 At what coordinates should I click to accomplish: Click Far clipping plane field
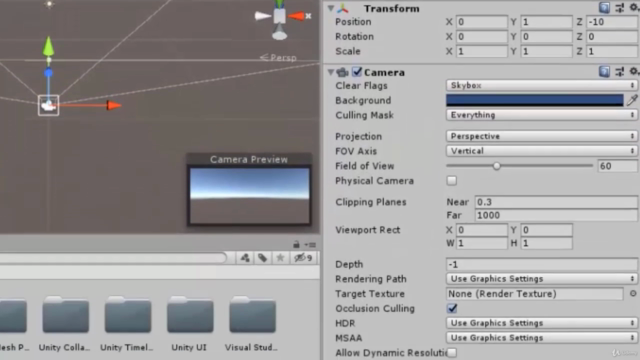click(556, 215)
